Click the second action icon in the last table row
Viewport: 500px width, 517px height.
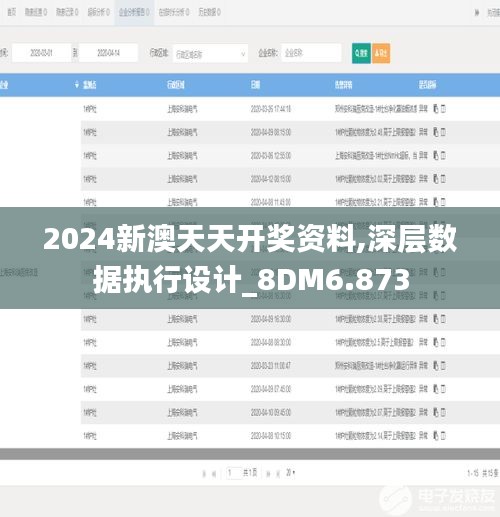[443, 436]
